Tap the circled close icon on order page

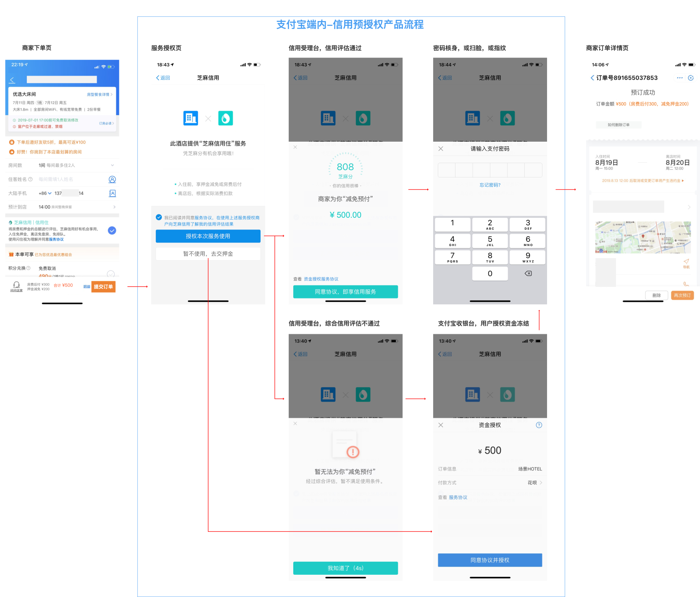[691, 78]
